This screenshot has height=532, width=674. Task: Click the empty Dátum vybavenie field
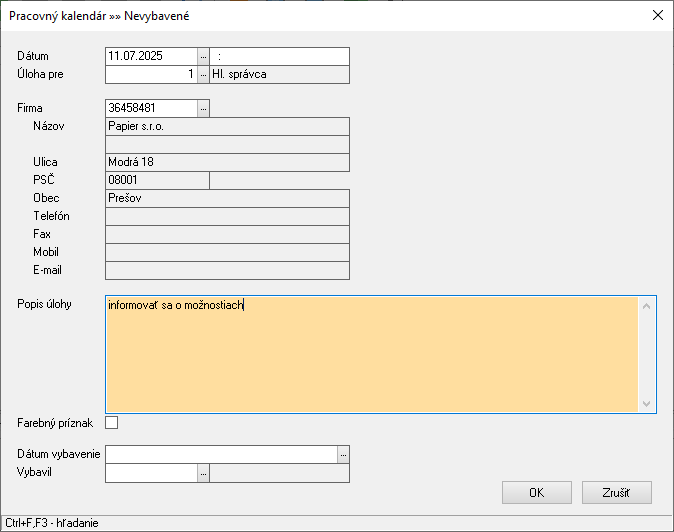(220, 454)
